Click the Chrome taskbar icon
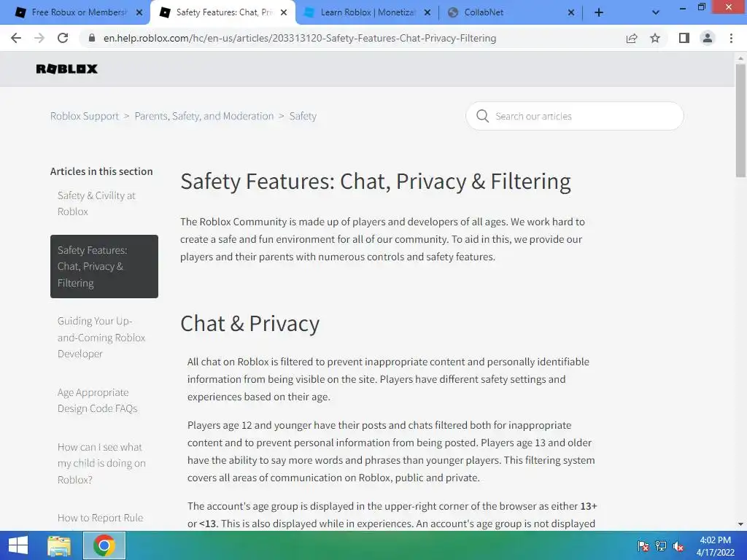 pos(104,545)
